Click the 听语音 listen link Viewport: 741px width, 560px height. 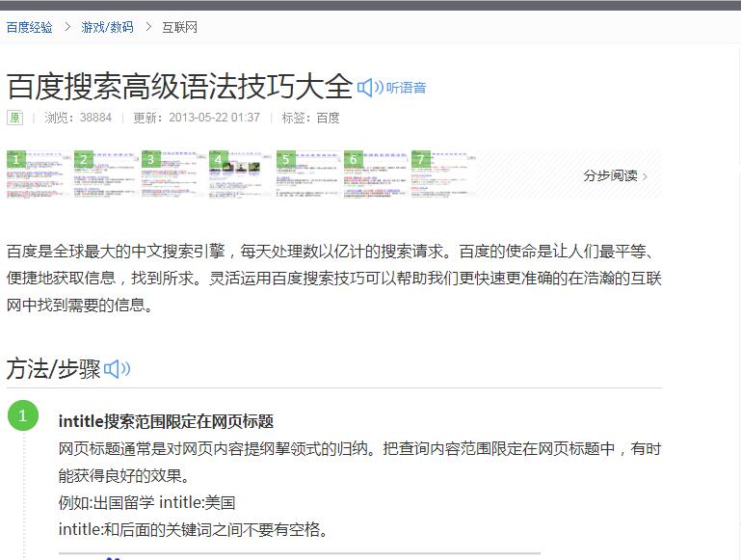[x=406, y=88]
